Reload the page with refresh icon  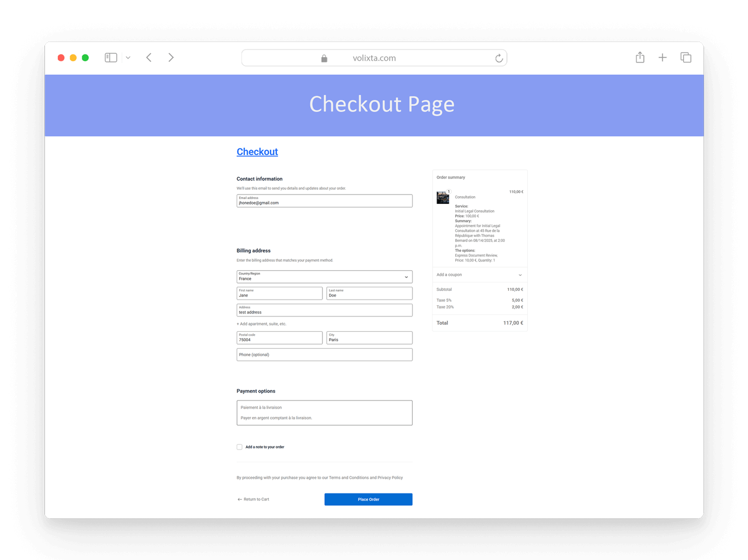click(x=498, y=58)
